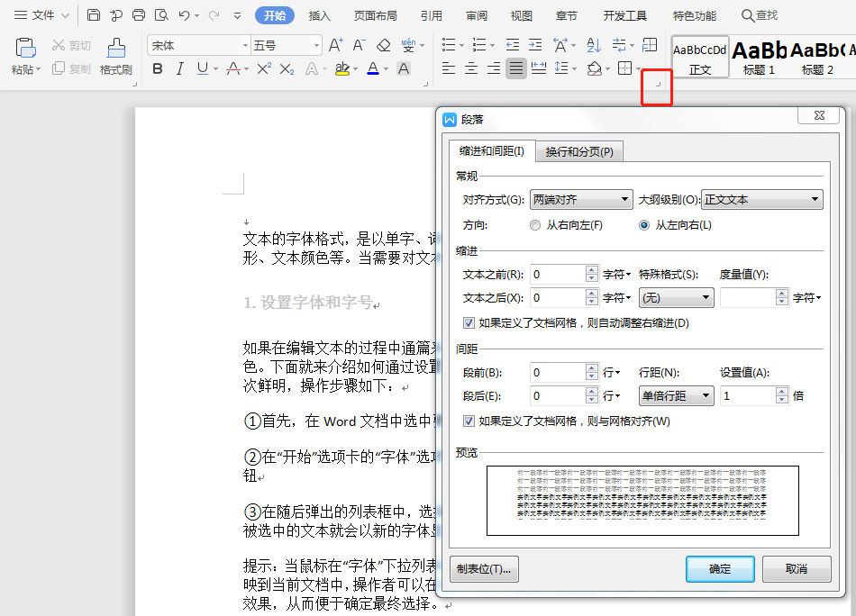Screen dimensions: 856x616
Task: Expand the Paste (粘贴) options arrow
Action: point(38,70)
